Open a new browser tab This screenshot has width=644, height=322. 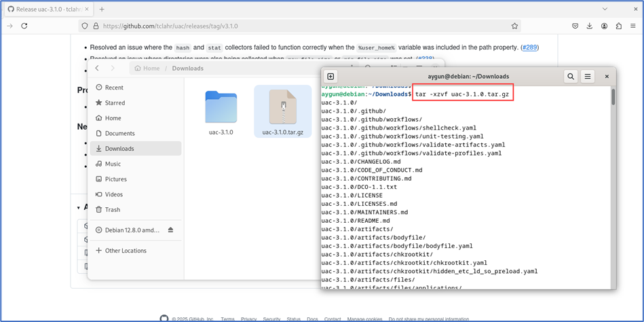pos(102,9)
